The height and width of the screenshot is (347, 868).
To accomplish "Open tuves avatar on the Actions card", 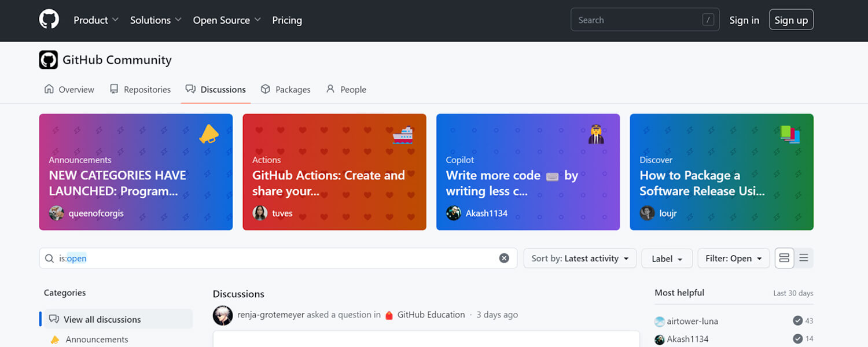I will click(260, 213).
